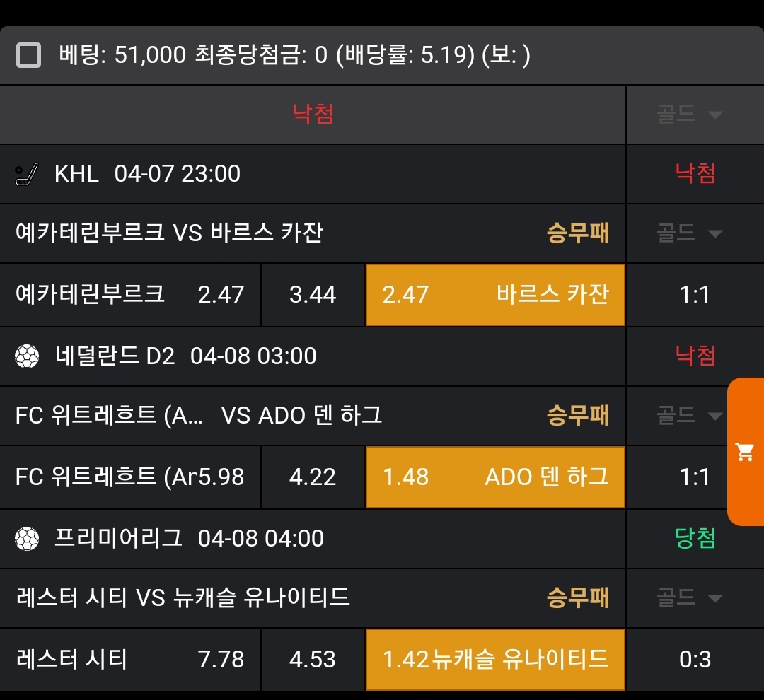Select ADO 덴 하그 1.48 odds button
Screen dimensions: 764x700
pyautogui.click(x=495, y=477)
